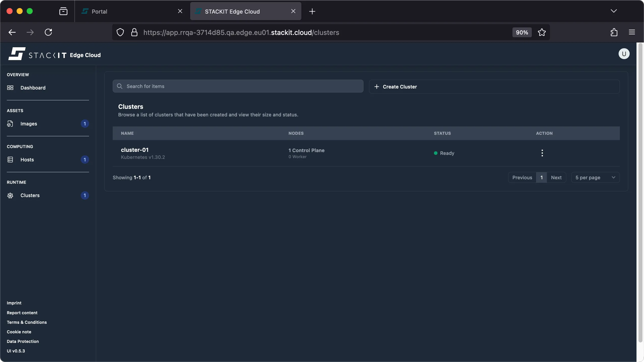
Task: Click the 90% zoom level indicator
Action: coord(521,32)
